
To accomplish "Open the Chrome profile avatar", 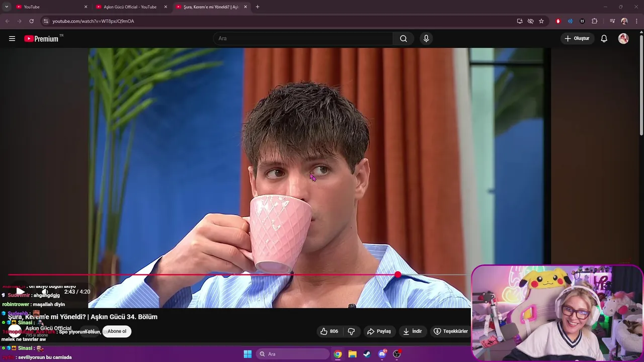I will tap(624, 21).
